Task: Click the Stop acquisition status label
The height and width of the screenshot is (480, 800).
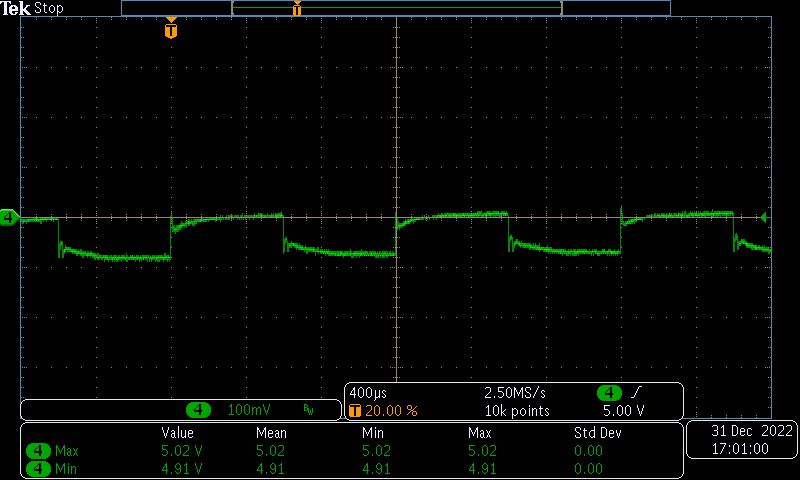Action: pyautogui.click(x=49, y=8)
